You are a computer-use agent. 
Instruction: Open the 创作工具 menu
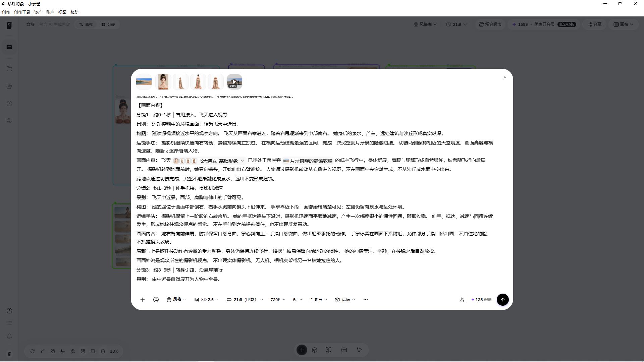(22, 12)
